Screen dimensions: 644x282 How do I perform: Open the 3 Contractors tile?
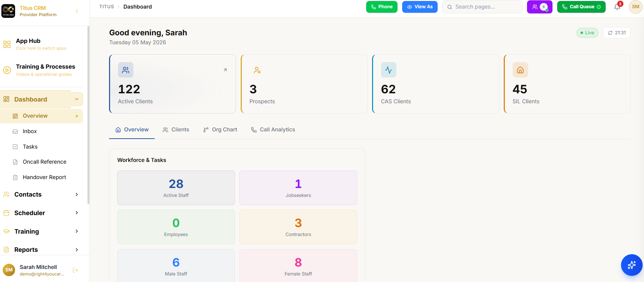pos(298,227)
